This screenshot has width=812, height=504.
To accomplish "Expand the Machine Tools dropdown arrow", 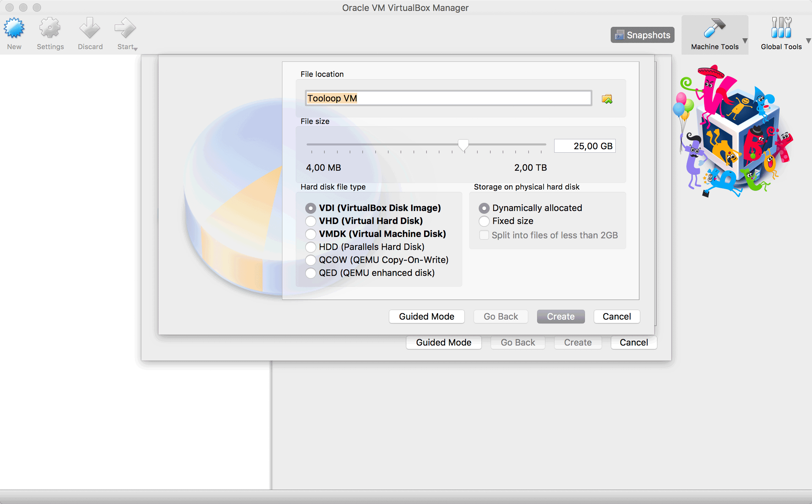I will pos(745,41).
